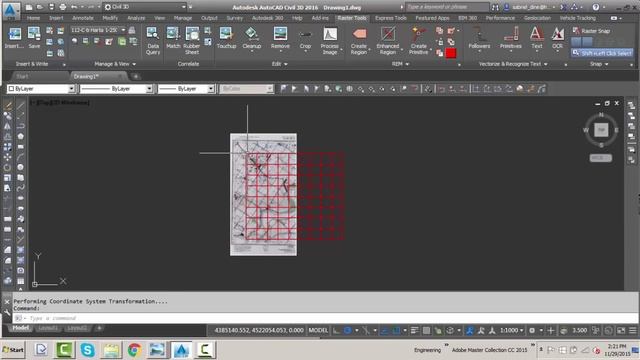Open the first ByLayer linetype dropdown
640x360 pixels.
tap(116, 89)
